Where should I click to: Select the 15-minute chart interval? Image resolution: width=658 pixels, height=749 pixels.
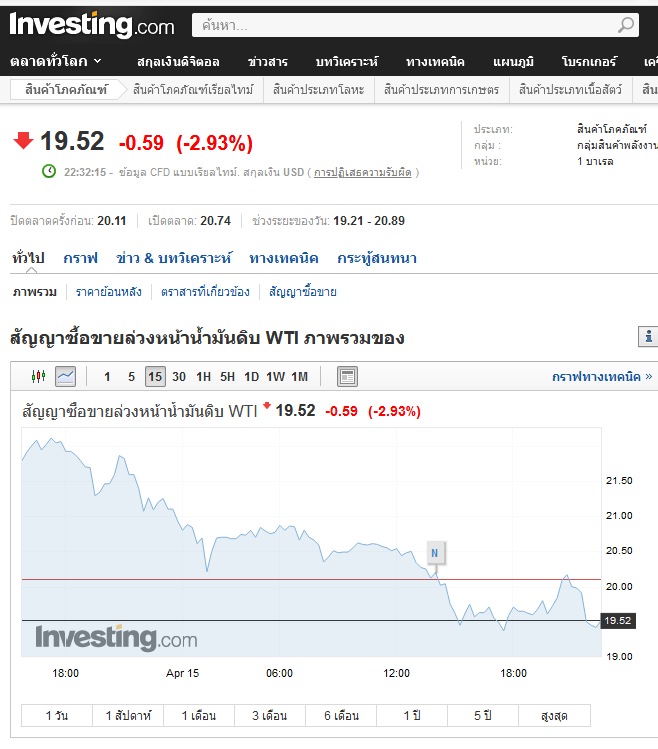coord(154,377)
